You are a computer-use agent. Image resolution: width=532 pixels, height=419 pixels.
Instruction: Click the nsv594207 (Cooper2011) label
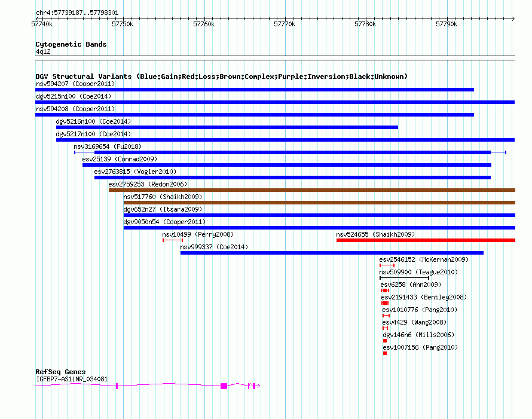[75, 84]
